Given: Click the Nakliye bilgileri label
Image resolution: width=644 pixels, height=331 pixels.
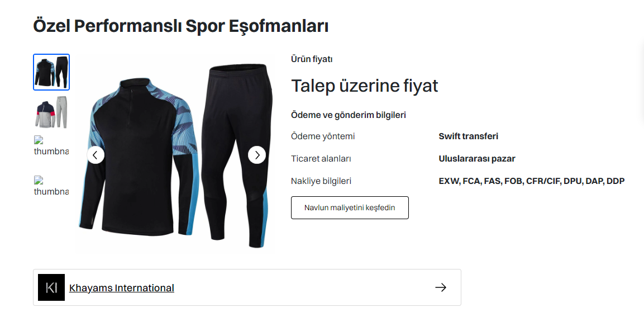Looking at the screenshot, I should tap(321, 181).
